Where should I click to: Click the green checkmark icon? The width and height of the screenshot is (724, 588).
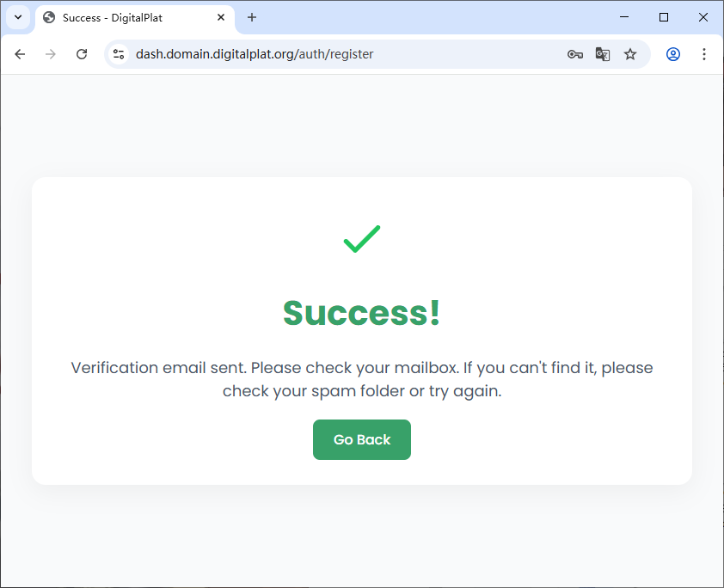click(362, 239)
